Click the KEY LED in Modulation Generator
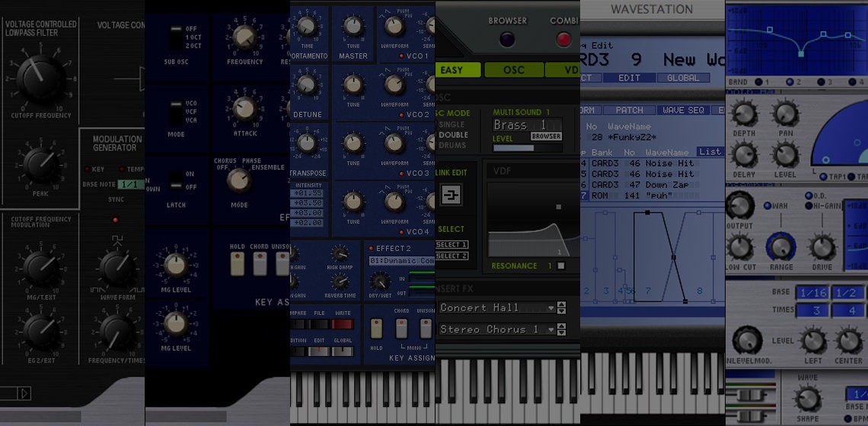The height and width of the screenshot is (426, 868). pyautogui.click(x=87, y=170)
